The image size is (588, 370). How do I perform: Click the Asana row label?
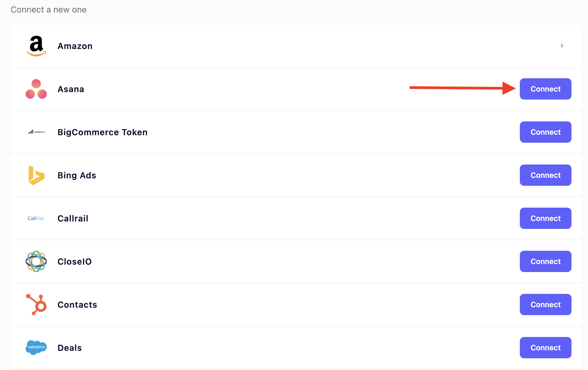click(x=71, y=89)
